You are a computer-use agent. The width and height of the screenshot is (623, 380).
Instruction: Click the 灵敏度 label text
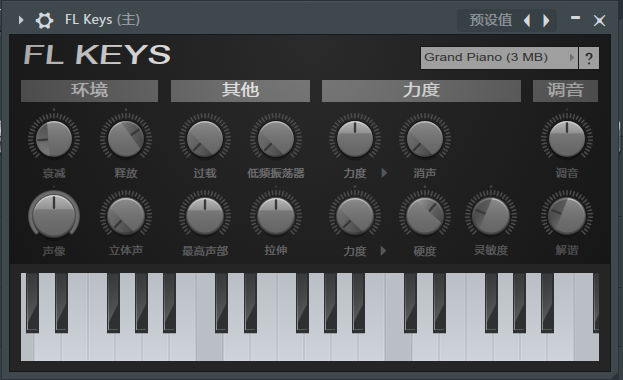click(x=491, y=250)
